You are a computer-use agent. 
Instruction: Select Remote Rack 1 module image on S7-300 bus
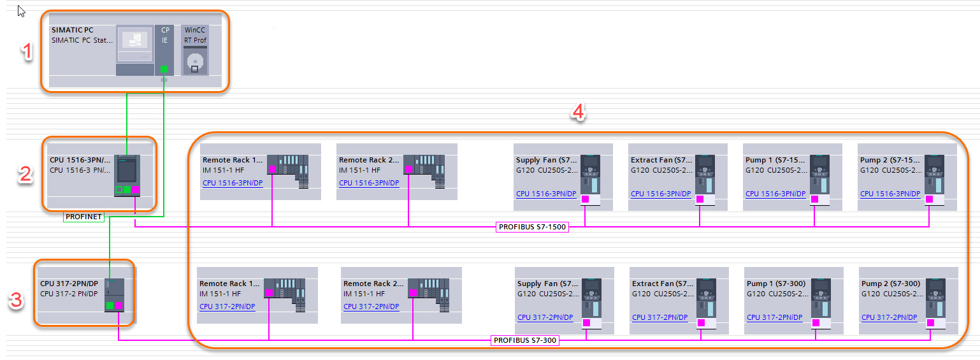point(285,294)
